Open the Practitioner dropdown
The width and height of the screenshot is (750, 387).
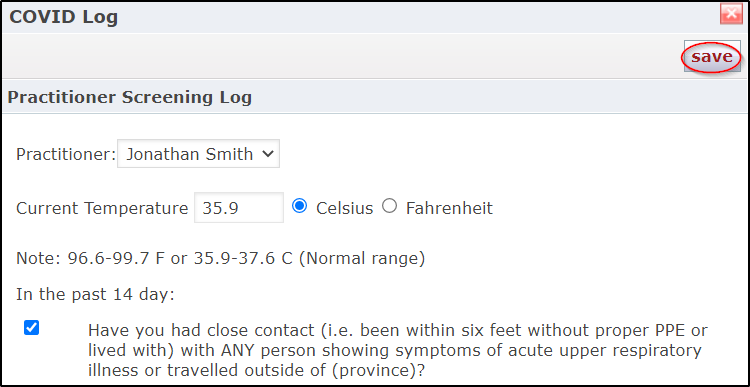click(x=199, y=154)
